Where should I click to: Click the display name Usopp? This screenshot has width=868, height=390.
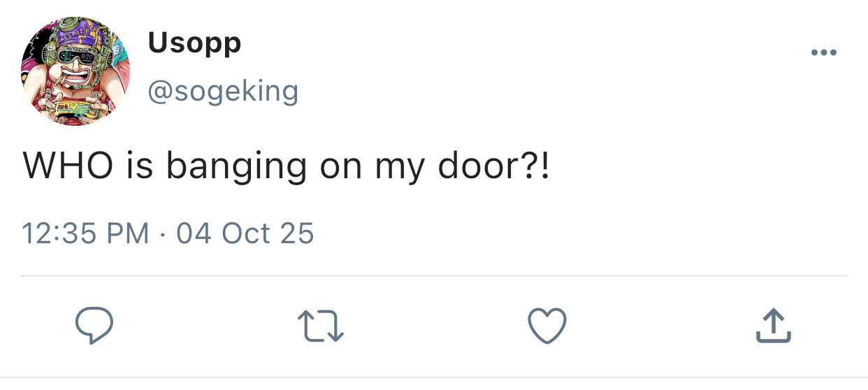point(194,43)
